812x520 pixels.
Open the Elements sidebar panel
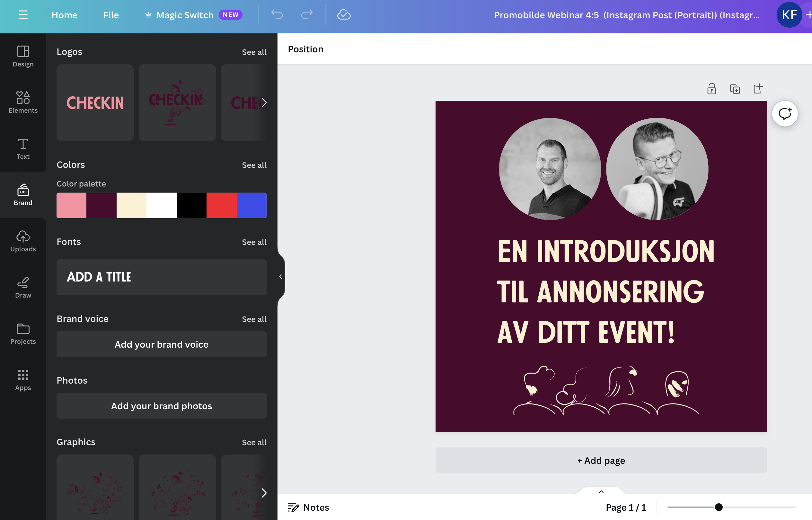click(23, 102)
